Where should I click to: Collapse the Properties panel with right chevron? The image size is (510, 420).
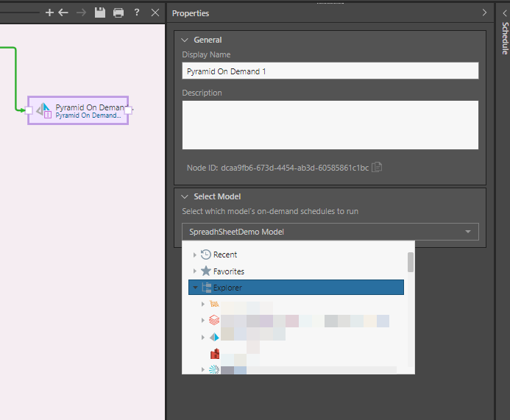[484, 13]
